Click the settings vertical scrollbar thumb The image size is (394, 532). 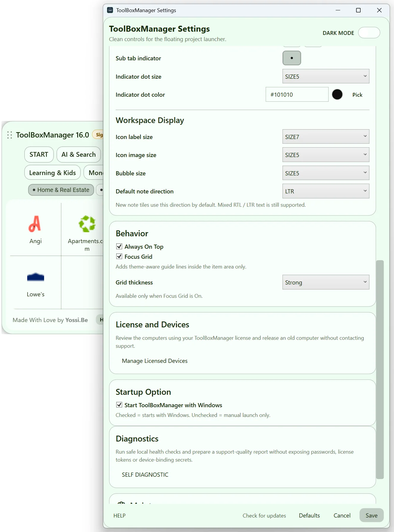pos(380,369)
